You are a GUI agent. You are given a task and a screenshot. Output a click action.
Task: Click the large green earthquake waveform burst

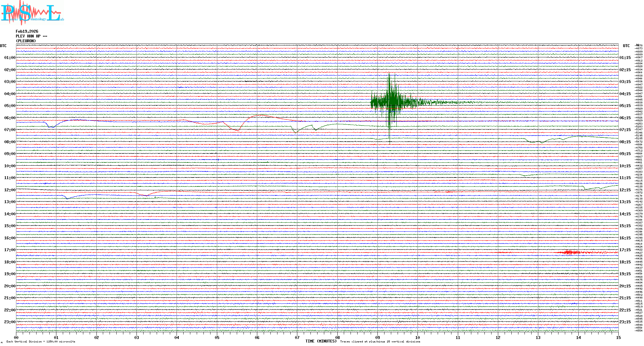click(391, 103)
